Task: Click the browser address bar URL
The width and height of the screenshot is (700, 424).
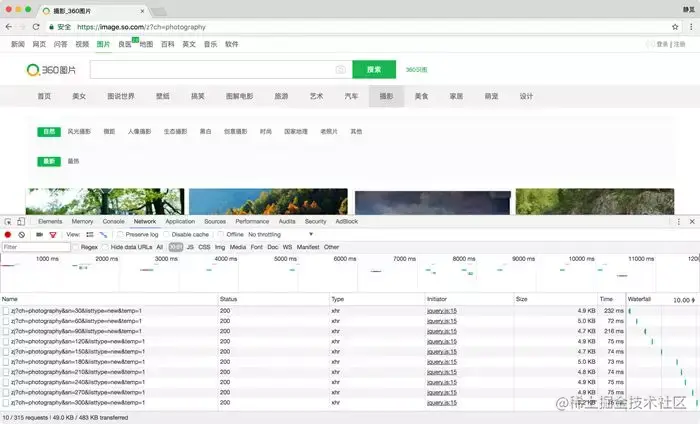Action: 141,27
